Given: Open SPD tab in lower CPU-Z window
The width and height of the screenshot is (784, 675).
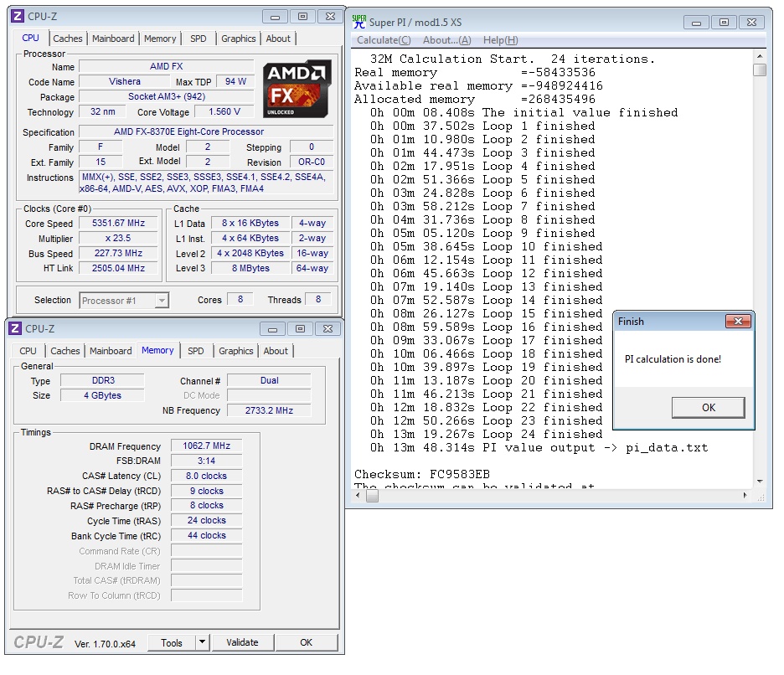Looking at the screenshot, I should click(195, 351).
